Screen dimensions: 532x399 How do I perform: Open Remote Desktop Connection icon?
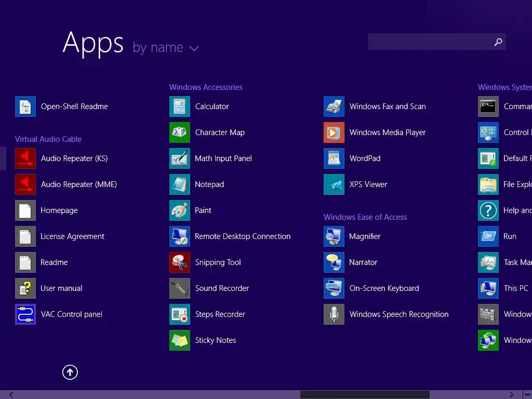point(179,236)
